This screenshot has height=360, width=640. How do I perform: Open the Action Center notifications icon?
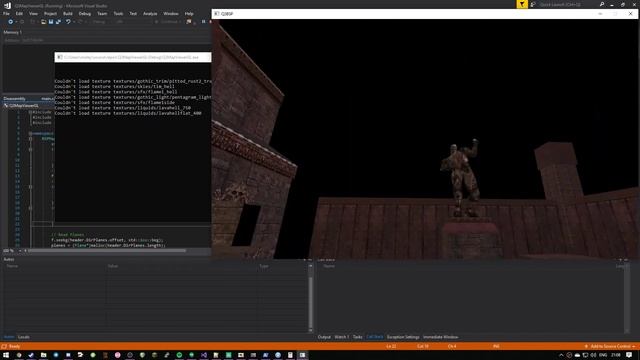(629, 355)
